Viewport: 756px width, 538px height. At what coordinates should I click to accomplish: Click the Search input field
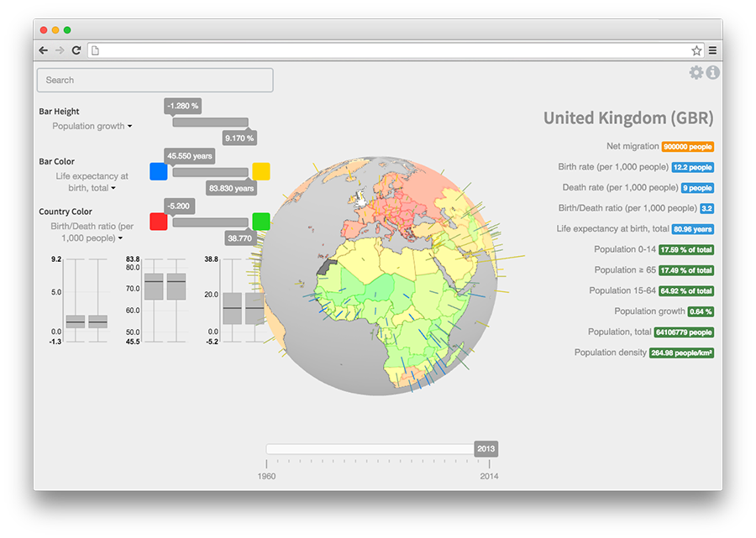(155, 80)
